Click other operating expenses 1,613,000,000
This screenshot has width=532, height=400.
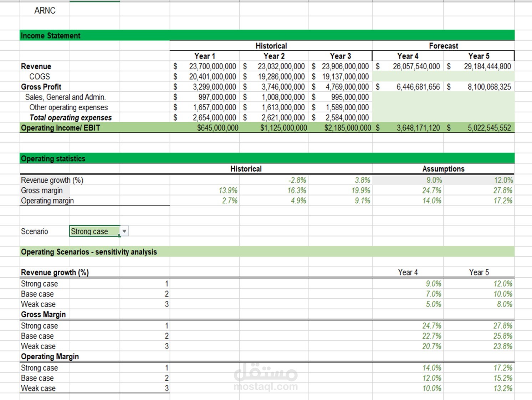tap(274, 107)
